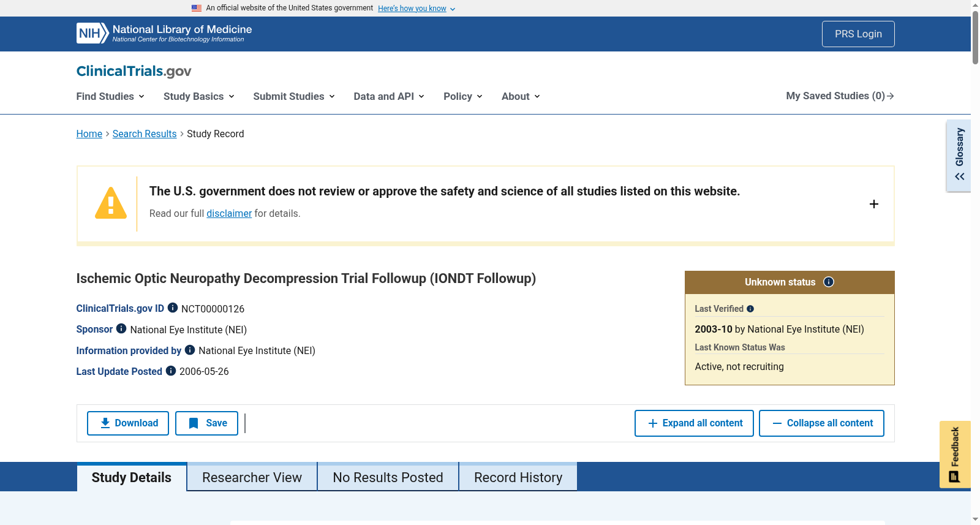Expand "Here's how you know" government notice
This screenshot has width=980, height=525.
pyautogui.click(x=417, y=9)
